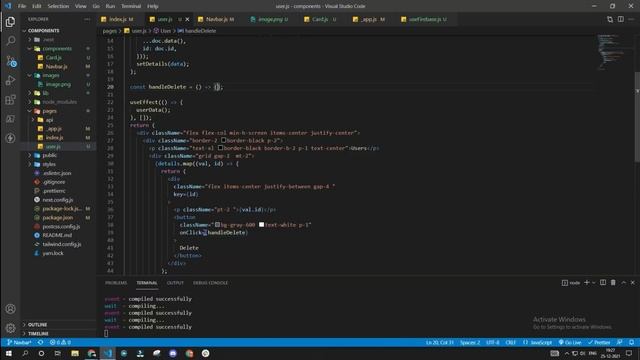Collapse the components folder
The image size is (640, 360).
tap(58, 49)
